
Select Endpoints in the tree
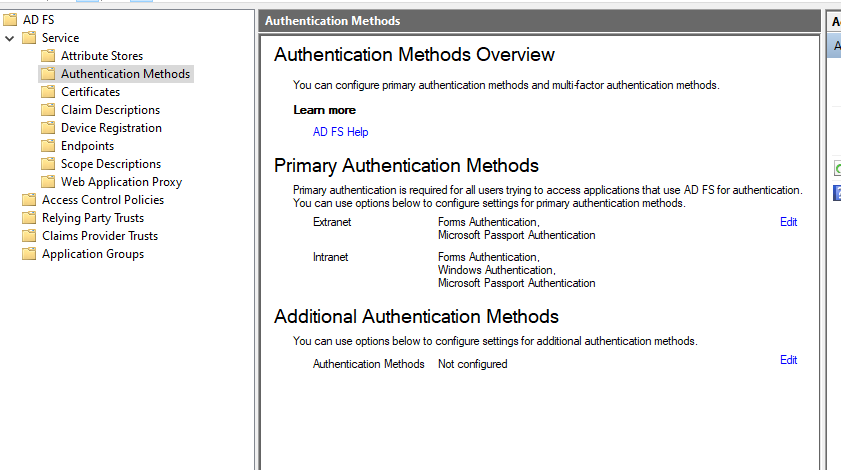(87, 146)
